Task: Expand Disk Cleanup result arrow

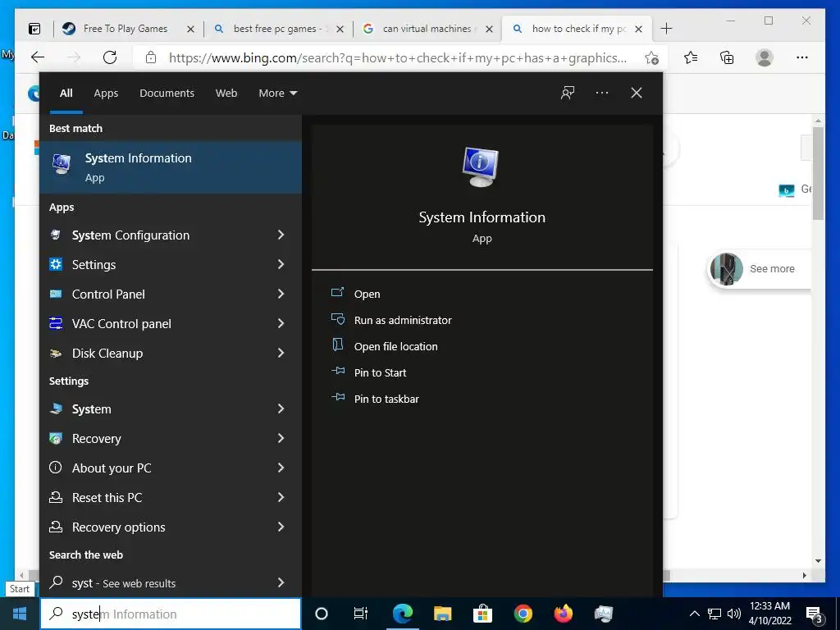Action: point(281,353)
